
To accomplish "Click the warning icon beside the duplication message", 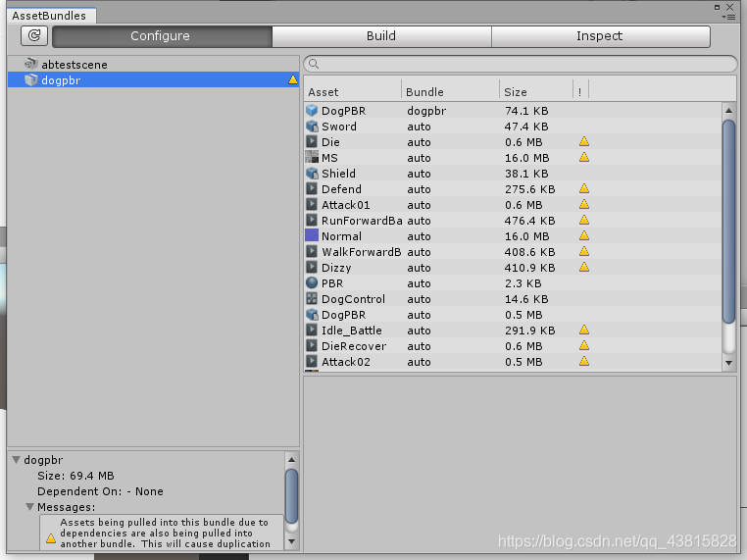I will coord(51,538).
